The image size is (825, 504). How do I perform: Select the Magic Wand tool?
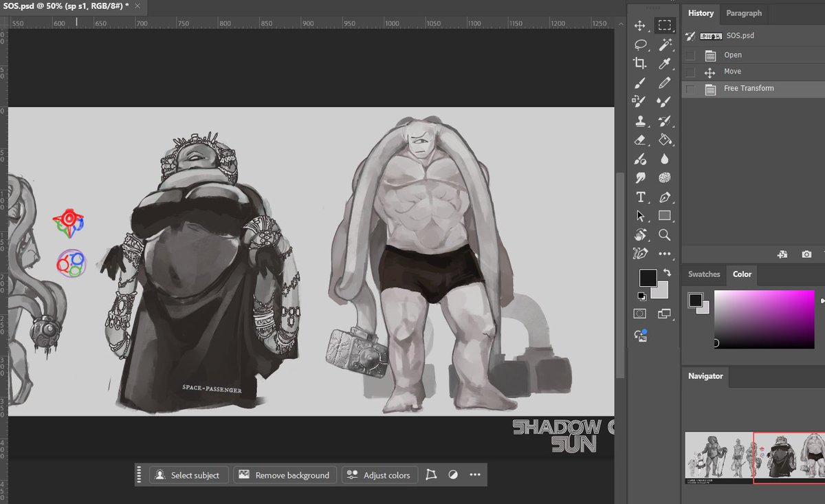664,45
